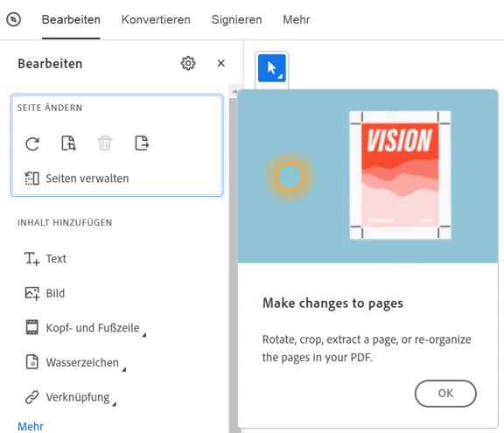
Task: Select the arrow selection tool
Action: pos(271,68)
